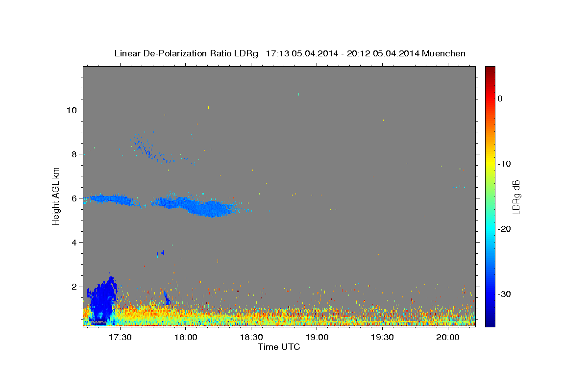
Task: Click the colorbar value -30
Action: click(x=505, y=294)
